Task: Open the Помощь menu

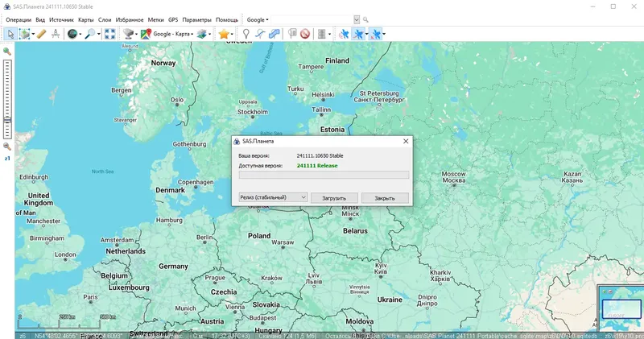Action: tap(227, 19)
